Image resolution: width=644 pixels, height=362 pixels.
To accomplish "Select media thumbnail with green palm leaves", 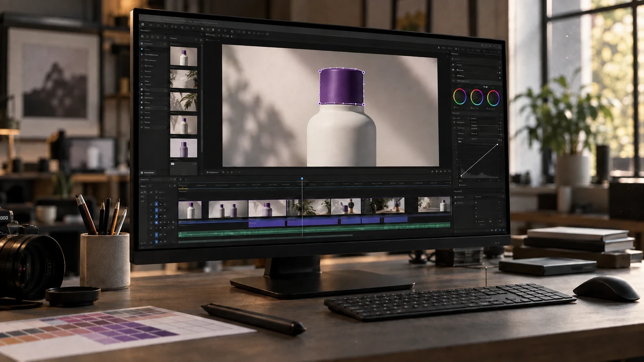I will pyautogui.click(x=184, y=102).
